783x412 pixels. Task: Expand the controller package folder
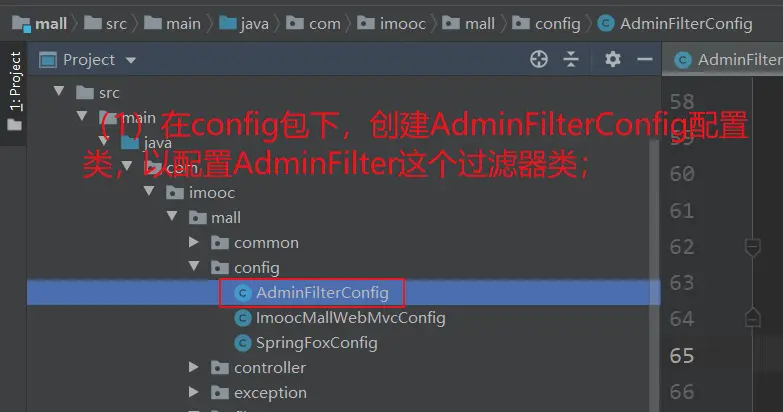tap(194, 367)
